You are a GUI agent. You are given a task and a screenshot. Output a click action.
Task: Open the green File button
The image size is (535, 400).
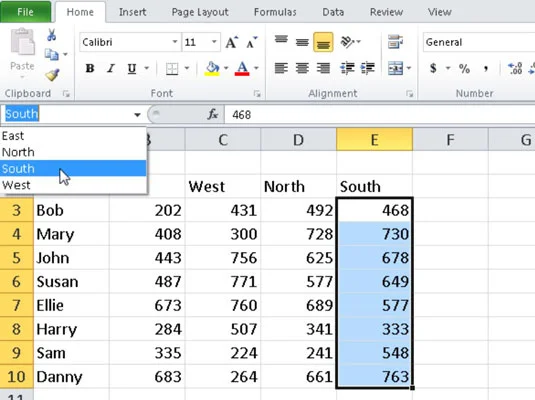pyautogui.click(x=26, y=12)
